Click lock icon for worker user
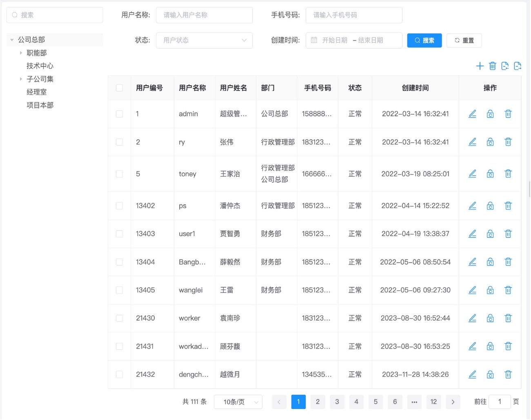Screen dimensions: 531x420 click(490, 318)
